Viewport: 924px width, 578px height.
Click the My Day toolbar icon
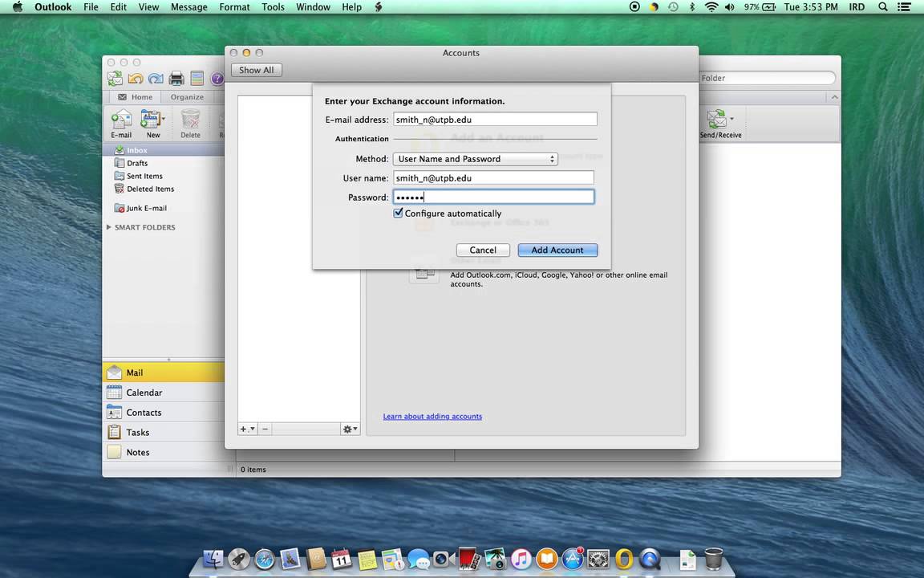point(197,78)
